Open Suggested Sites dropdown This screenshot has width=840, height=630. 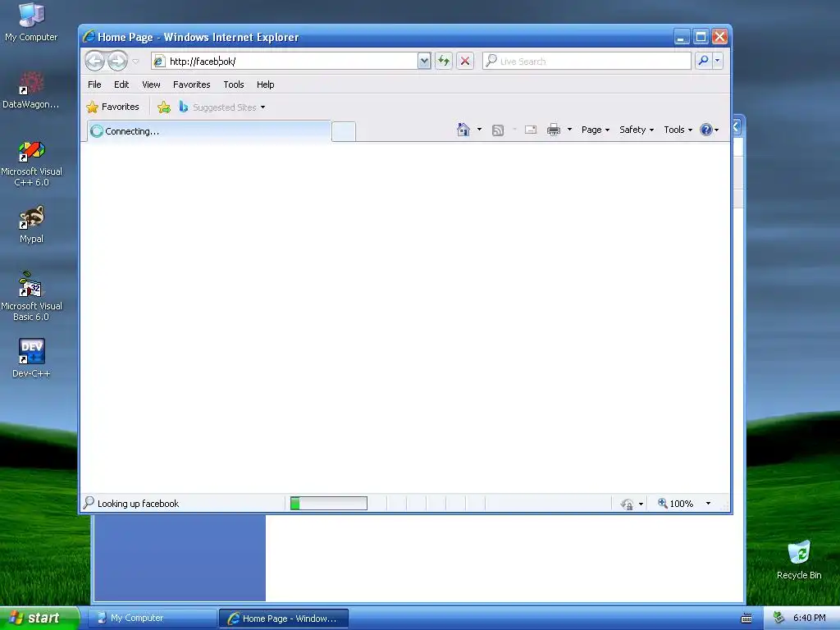tap(222, 107)
